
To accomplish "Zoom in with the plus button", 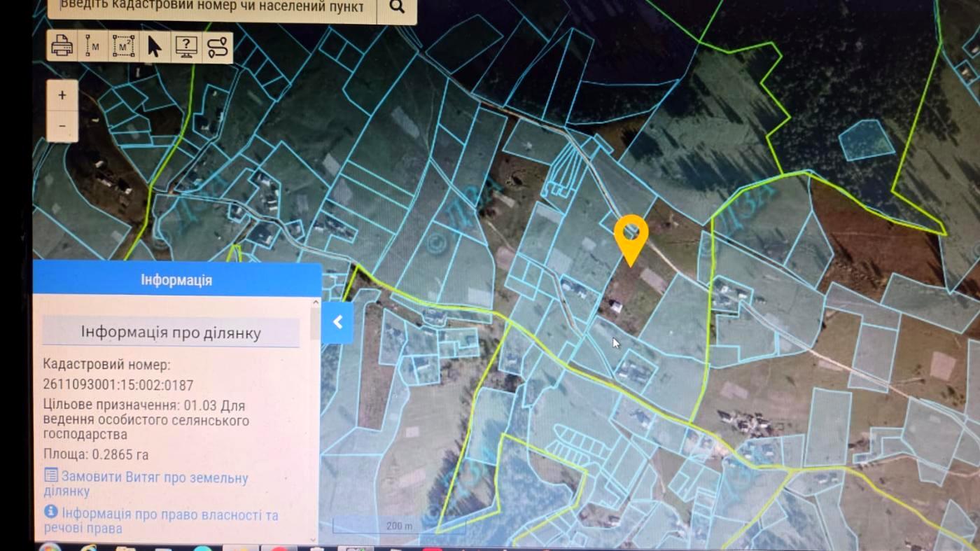I will pos(62,95).
